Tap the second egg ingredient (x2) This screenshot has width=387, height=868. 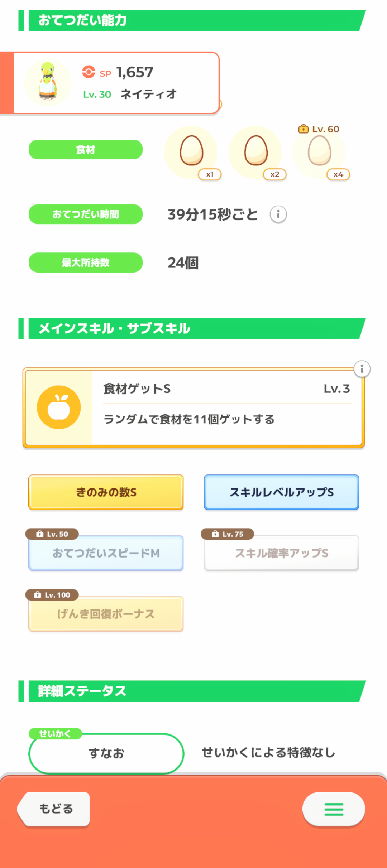(255, 151)
